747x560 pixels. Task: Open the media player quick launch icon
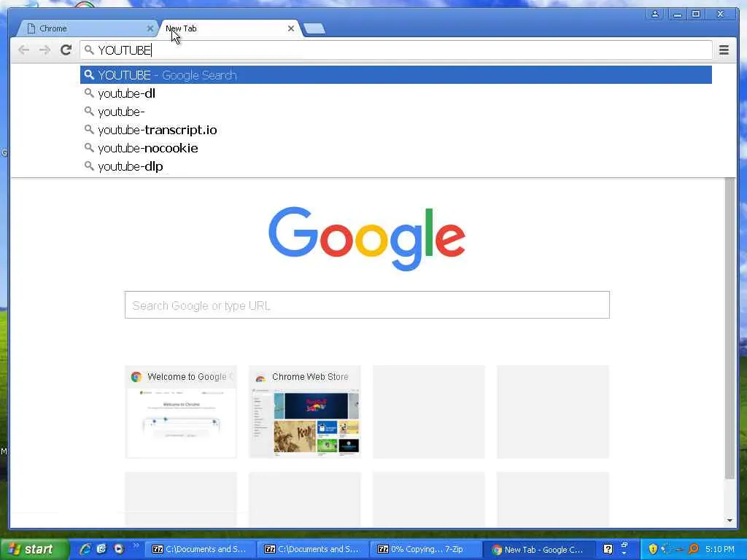[x=119, y=549]
